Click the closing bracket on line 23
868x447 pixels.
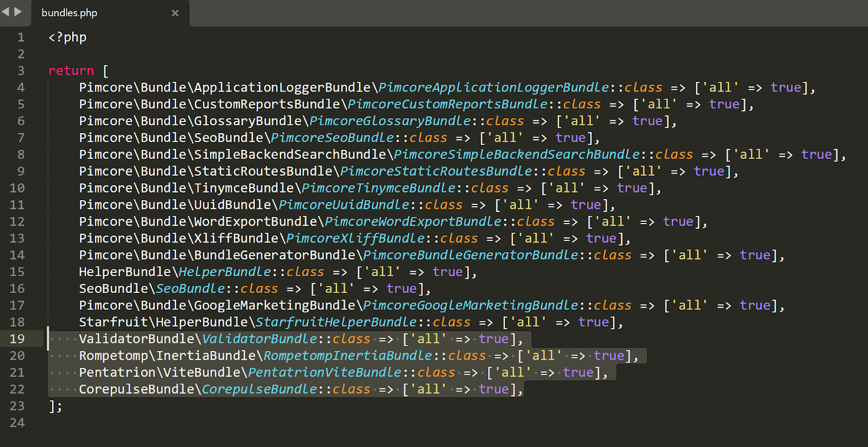point(52,406)
